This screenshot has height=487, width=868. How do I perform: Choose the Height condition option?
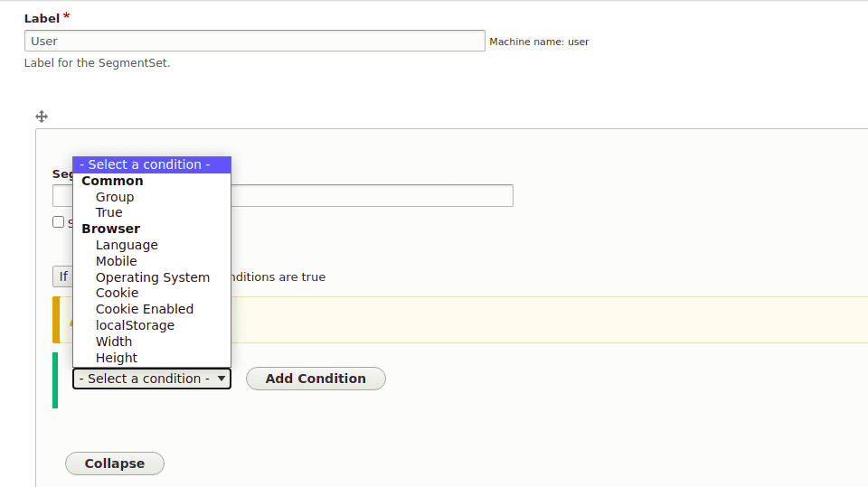point(117,358)
